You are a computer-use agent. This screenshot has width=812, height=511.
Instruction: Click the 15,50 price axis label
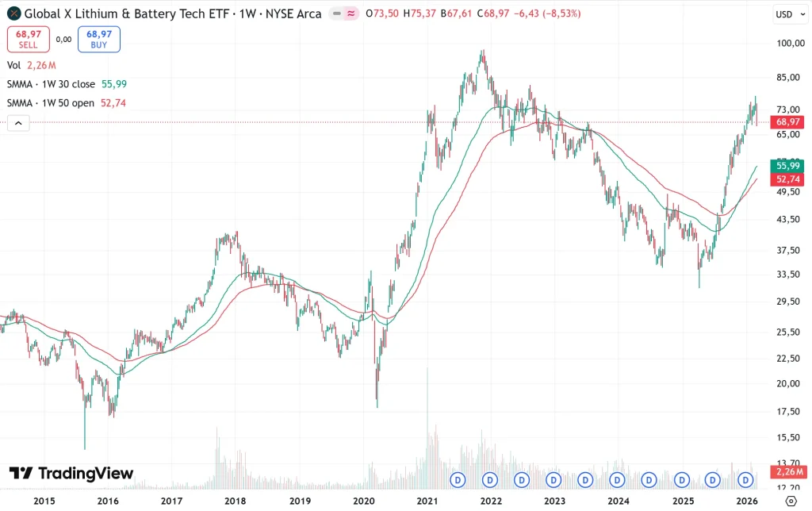787,437
